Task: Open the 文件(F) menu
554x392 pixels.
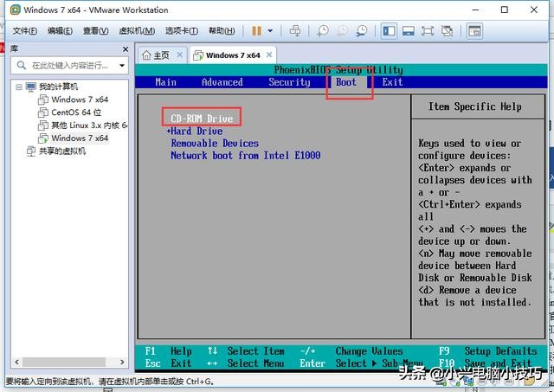Action: pyautogui.click(x=23, y=31)
